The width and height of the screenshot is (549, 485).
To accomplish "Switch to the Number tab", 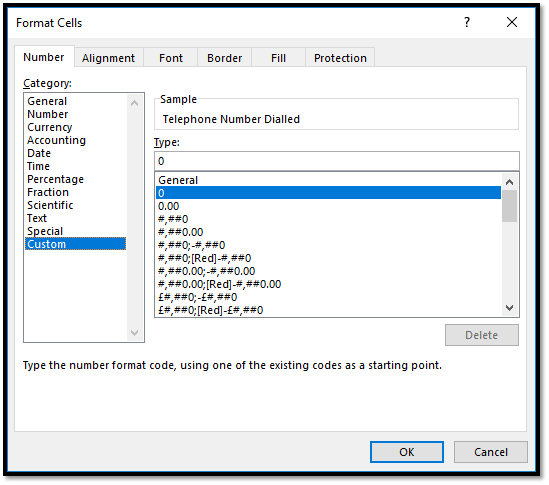I will click(44, 57).
